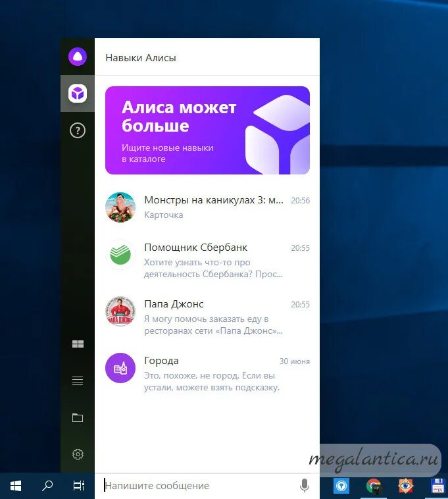The image size is (448, 499).
Task: Open the Windows Start menu
Action: coord(16,486)
